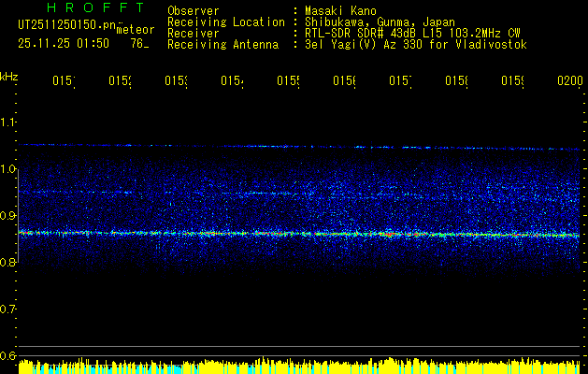Select antenna text 3el Yagi(V) Az 330
This screenshot has width=588, height=374.
(x=362, y=45)
